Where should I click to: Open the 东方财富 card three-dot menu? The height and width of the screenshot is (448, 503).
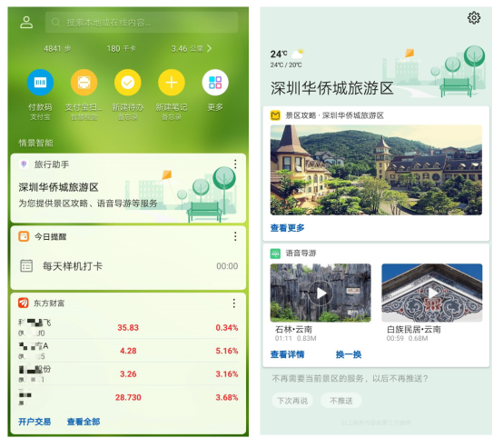(234, 304)
